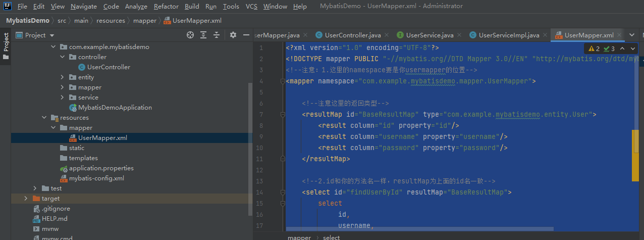Click the Expand All icon in Project panel

click(203, 35)
